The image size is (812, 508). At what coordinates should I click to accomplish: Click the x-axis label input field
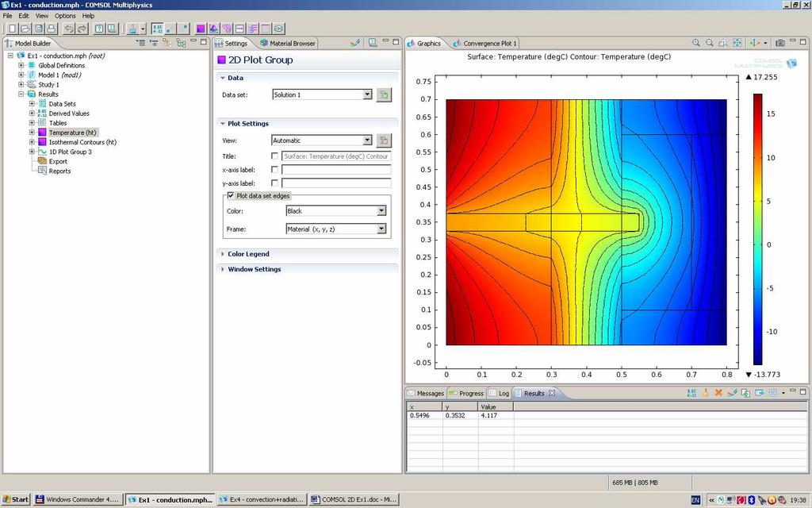336,170
